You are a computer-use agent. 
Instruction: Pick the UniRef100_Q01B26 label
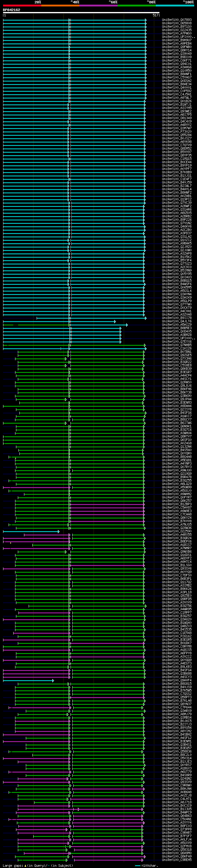[177, 101]
